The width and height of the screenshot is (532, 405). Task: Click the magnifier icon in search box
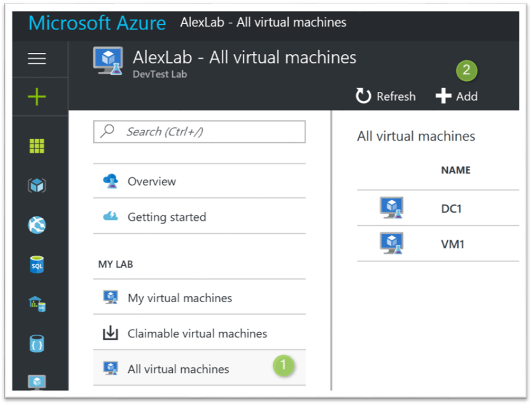[x=107, y=131]
